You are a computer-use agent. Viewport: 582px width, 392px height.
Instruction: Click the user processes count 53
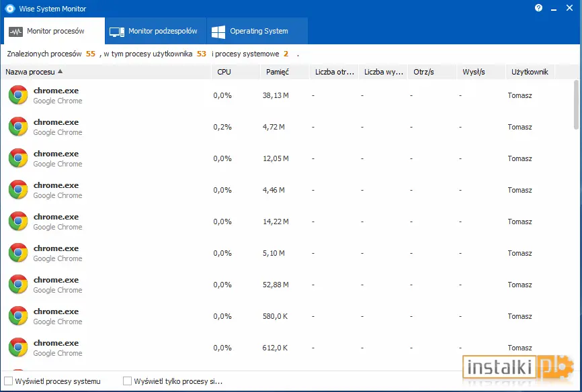click(x=201, y=54)
